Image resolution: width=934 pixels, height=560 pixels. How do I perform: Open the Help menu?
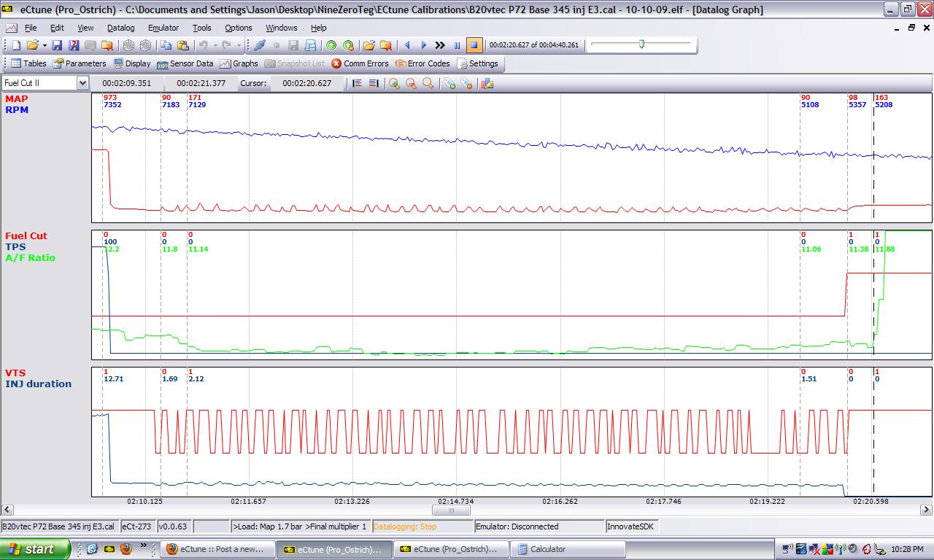click(x=319, y=28)
